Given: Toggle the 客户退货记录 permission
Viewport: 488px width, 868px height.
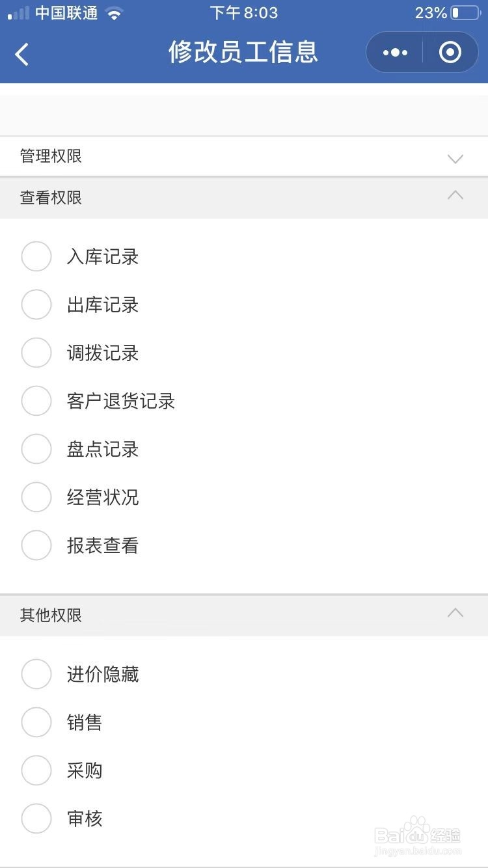Looking at the screenshot, I should point(36,401).
